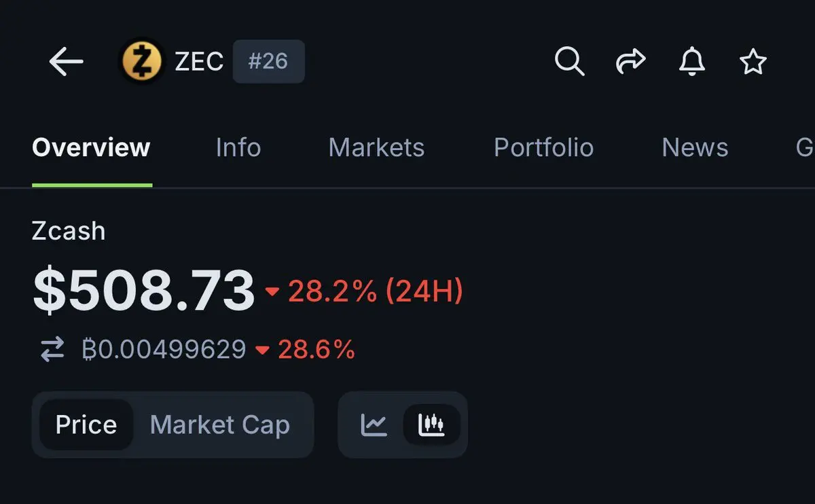This screenshot has width=815, height=504.
Task: Open the Overview tab
Action: click(x=91, y=147)
